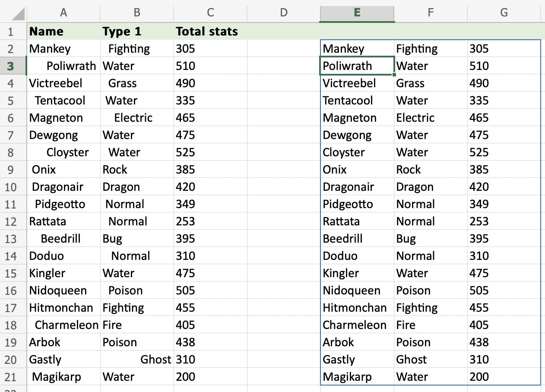Select column G header
The height and width of the screenshot is (392, 545).
(504, 13)
